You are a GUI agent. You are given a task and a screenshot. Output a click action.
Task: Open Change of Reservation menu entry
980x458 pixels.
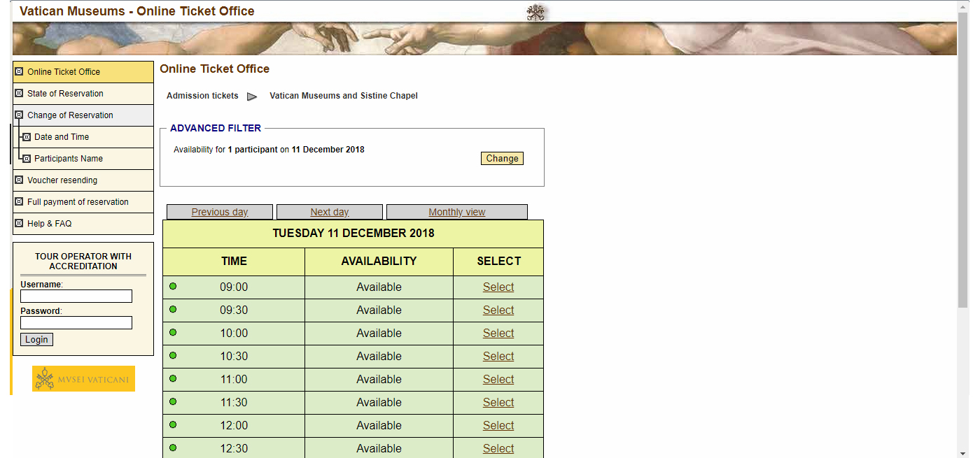point(83,115)
